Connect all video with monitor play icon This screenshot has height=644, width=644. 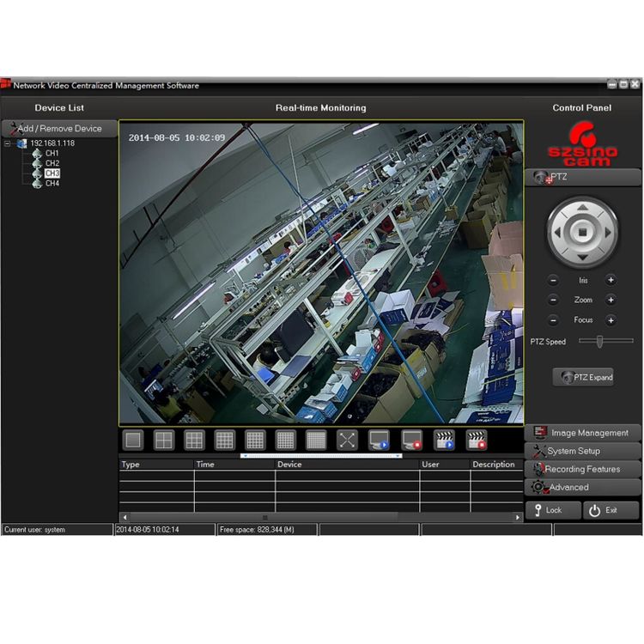tap(379, 440)
